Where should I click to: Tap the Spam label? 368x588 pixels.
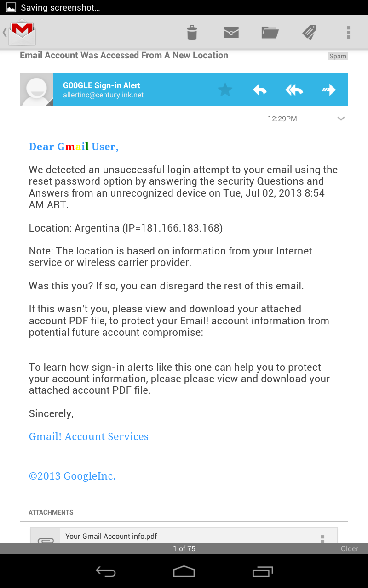point(338,56)
